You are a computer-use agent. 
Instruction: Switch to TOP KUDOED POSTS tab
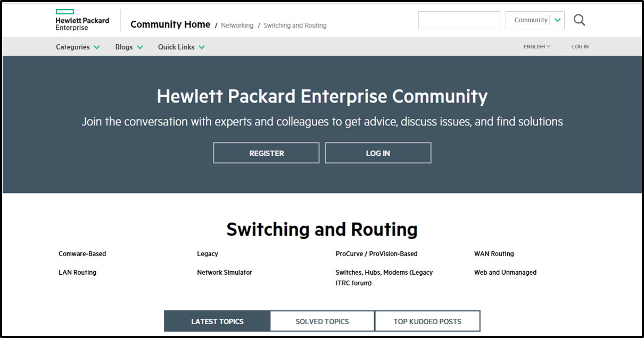pos(427,322)
